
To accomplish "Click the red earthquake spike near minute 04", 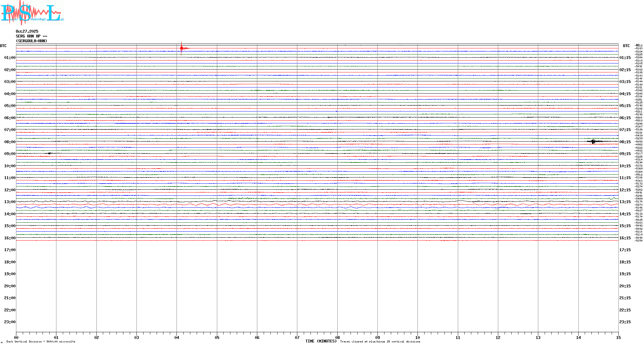I will point(182,48).
